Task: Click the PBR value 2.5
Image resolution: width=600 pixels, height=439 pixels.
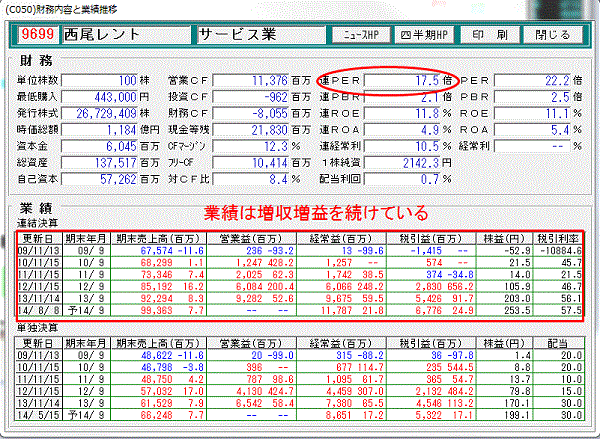Action: click(x=533, y=97)
